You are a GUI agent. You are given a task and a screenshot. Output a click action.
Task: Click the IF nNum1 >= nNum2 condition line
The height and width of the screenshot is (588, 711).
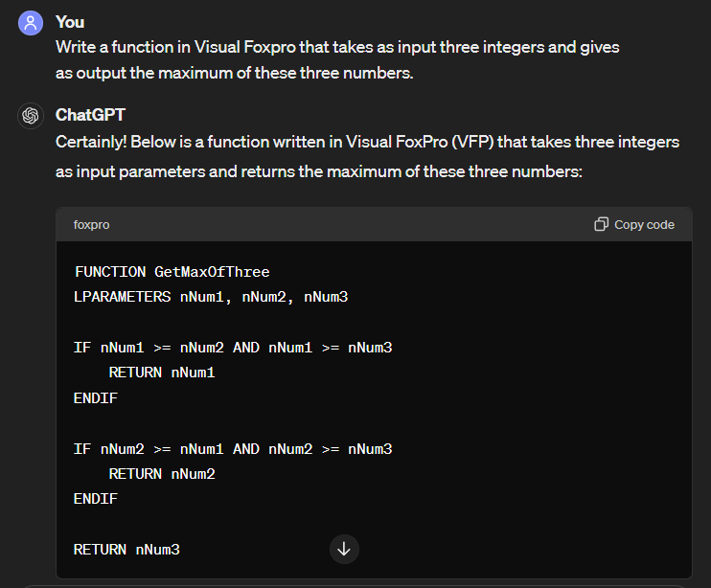(233, 348)
